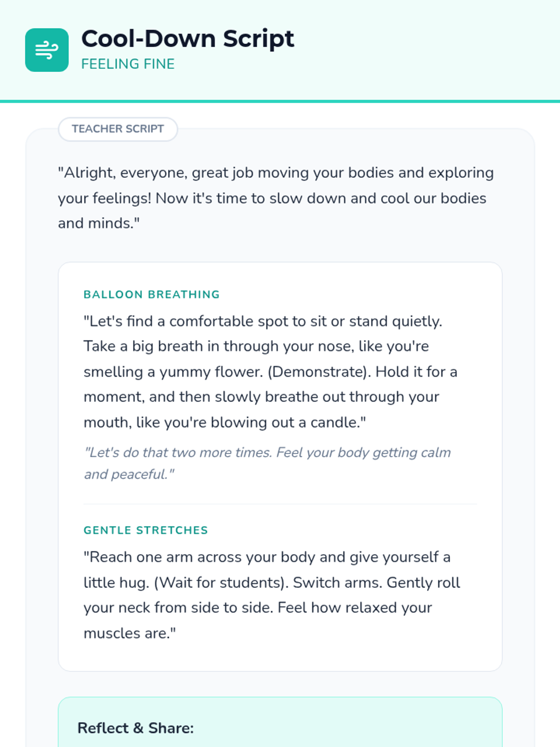Image resolution: width=560 pixels, height=747 pixels.
Task: Click the teal bar under the header
Action: click(280, 101)
